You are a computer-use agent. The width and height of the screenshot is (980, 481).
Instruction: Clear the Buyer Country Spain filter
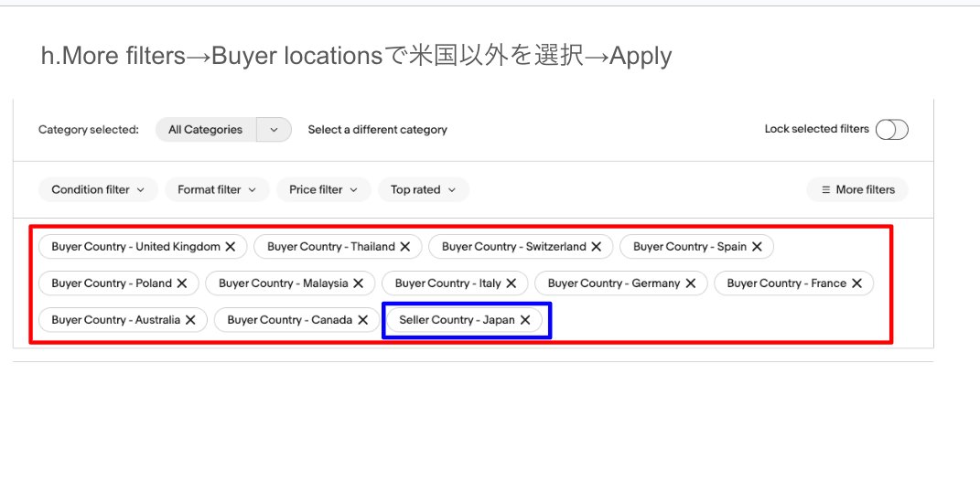[757, 247]
